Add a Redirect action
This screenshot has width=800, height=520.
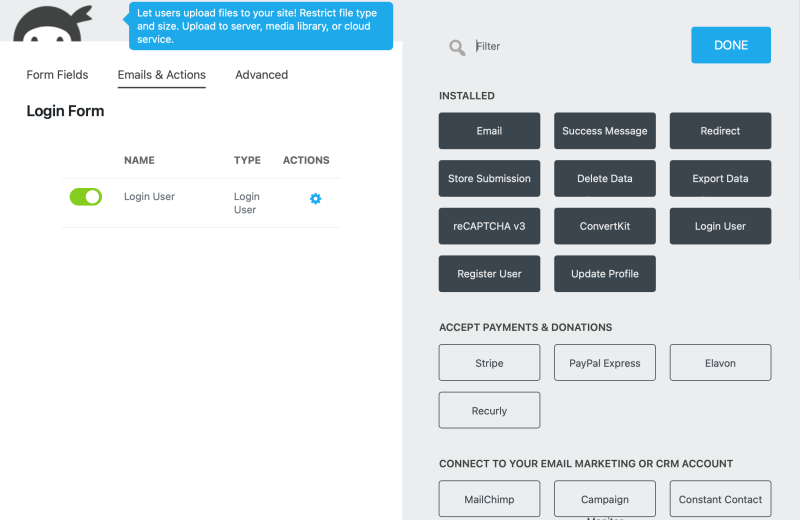pos(720,131)
